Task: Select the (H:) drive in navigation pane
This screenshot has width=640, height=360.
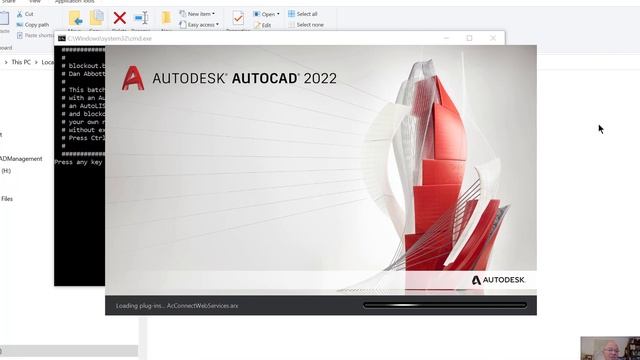Action: click(6, 171)
